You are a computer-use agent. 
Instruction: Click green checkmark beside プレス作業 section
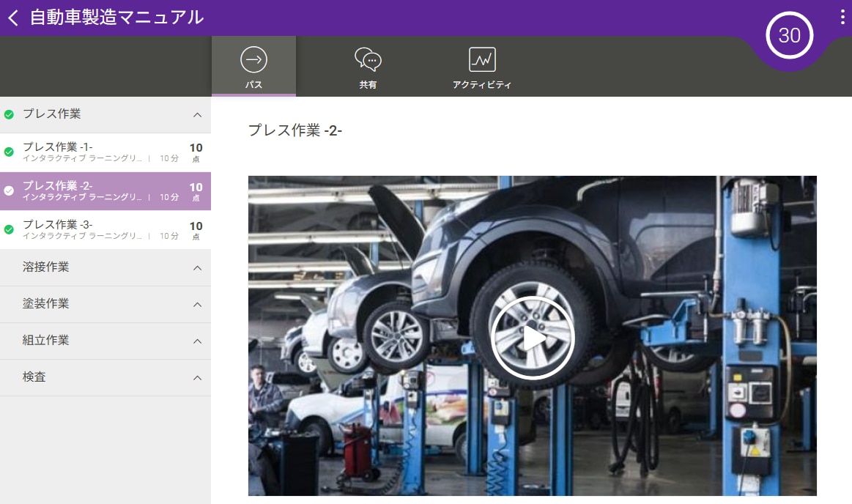click(9, 114)
